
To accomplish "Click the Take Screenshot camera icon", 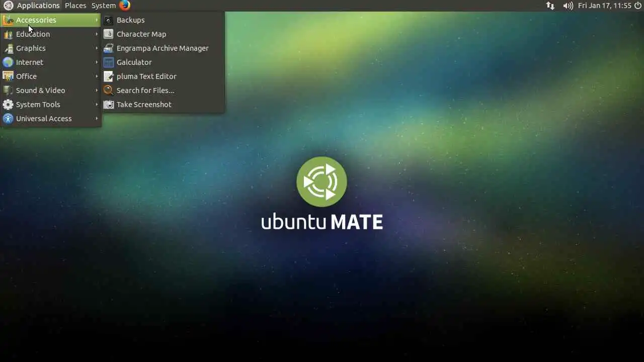I will coord(109,105).
